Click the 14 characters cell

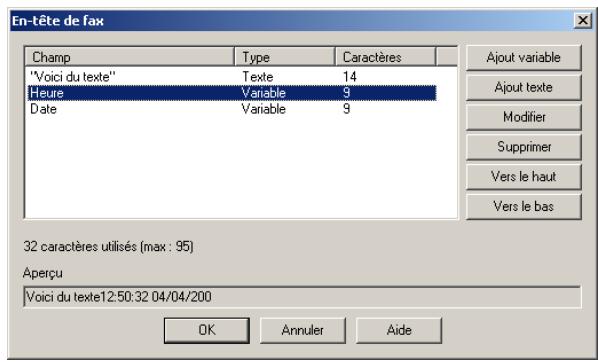coord(350,77)
